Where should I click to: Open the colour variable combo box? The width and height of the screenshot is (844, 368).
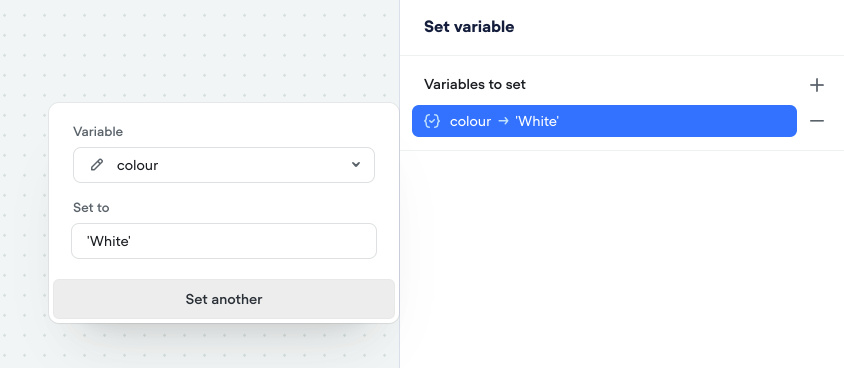pyautogui.click(x=224, y=165)
